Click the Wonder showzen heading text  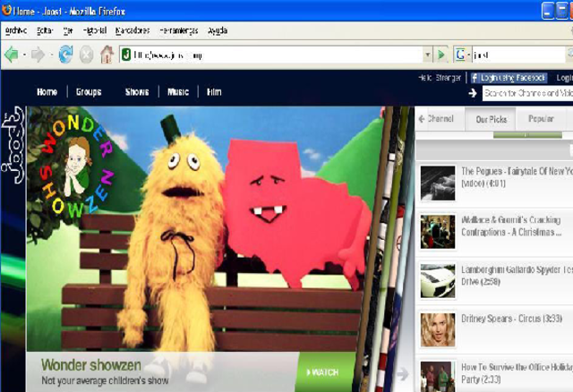[91, 365]
